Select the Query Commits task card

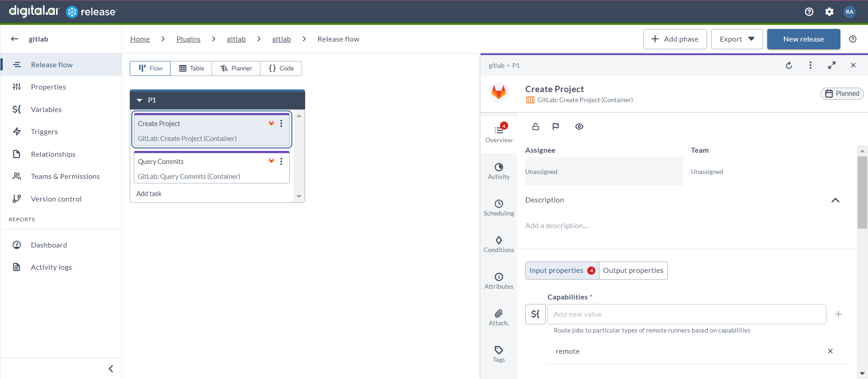tap(212, 167)
